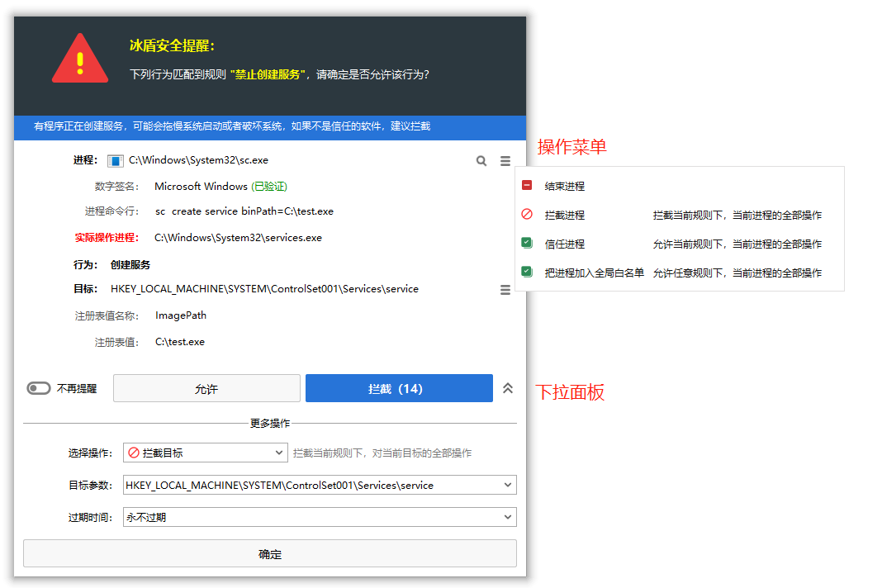Click the 允许任意规则下 whitelist description
882x588 pixels.
coord(737,273)
